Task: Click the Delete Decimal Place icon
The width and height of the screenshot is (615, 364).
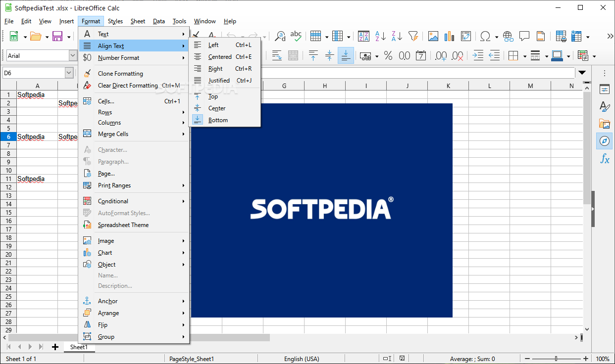Action: point(458,56)
